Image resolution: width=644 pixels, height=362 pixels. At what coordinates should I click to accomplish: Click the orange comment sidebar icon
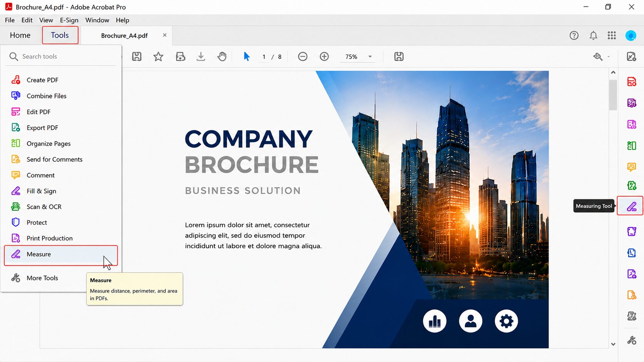(x=631, y=167)
